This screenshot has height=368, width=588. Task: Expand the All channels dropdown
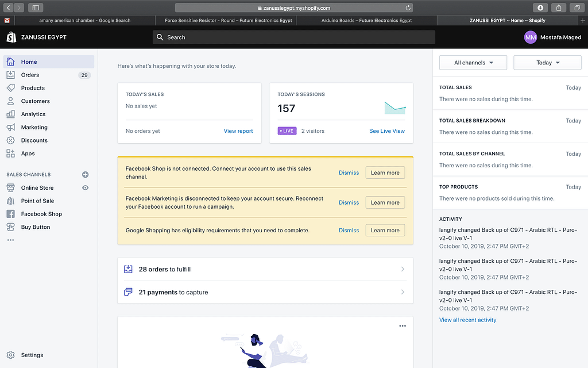click(x=473, y=63)
